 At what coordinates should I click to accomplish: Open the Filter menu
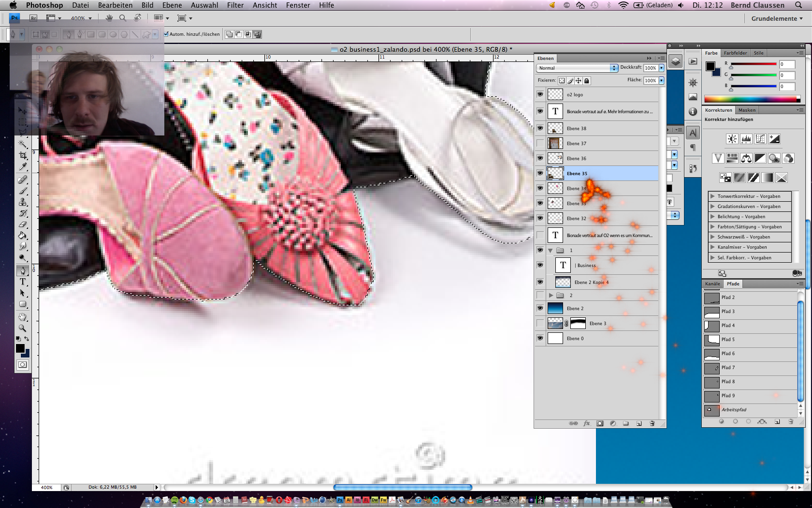(235, 5)
